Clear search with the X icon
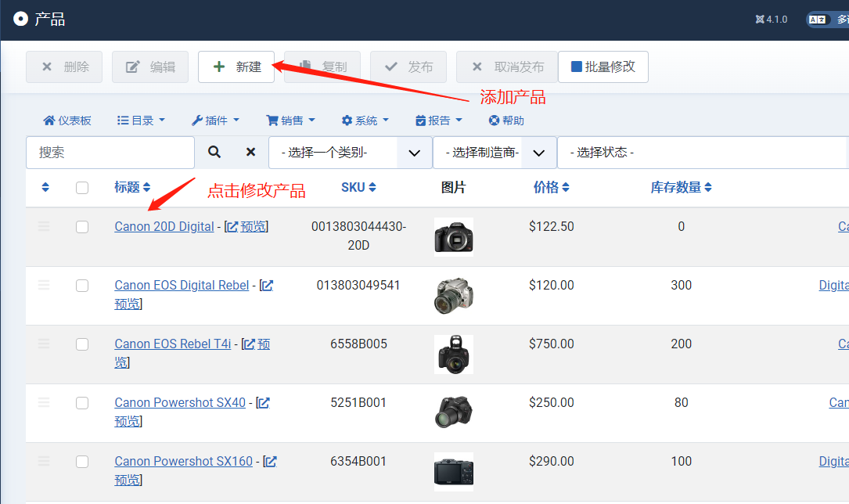Screen dimensions: 849x504 [250, 153]
